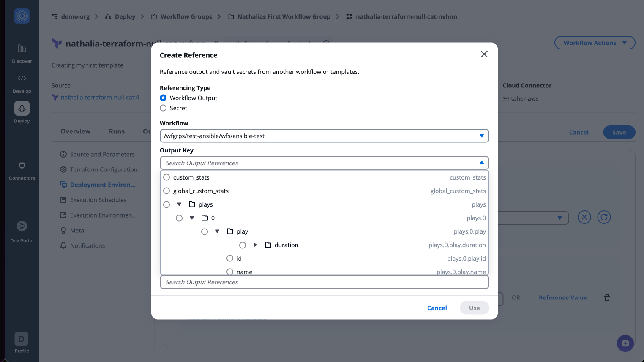644x362 pixels.
Task: Close the Create Reference dialog
Action: point(484,54)
